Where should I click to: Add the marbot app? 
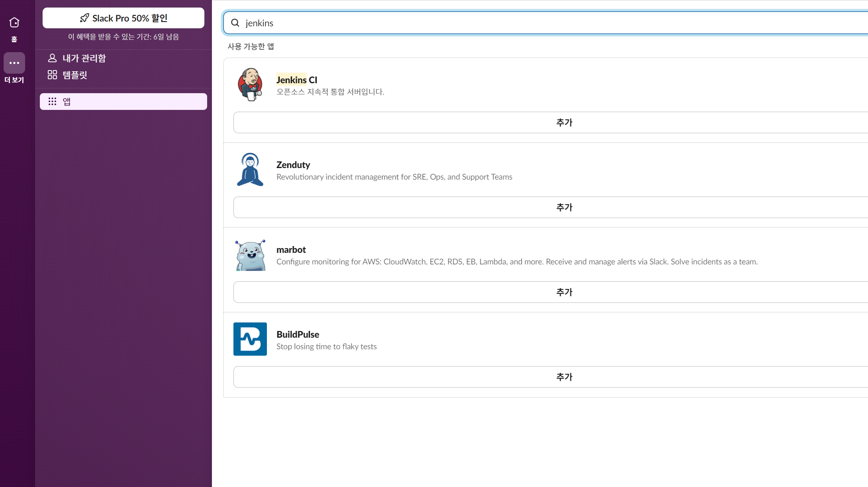pyautogui.click(x=564, y=292)
